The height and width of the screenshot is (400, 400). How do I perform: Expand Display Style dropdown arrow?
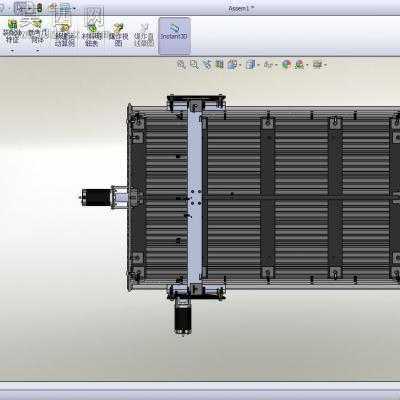pyautogui.click(x=258, y=65)
